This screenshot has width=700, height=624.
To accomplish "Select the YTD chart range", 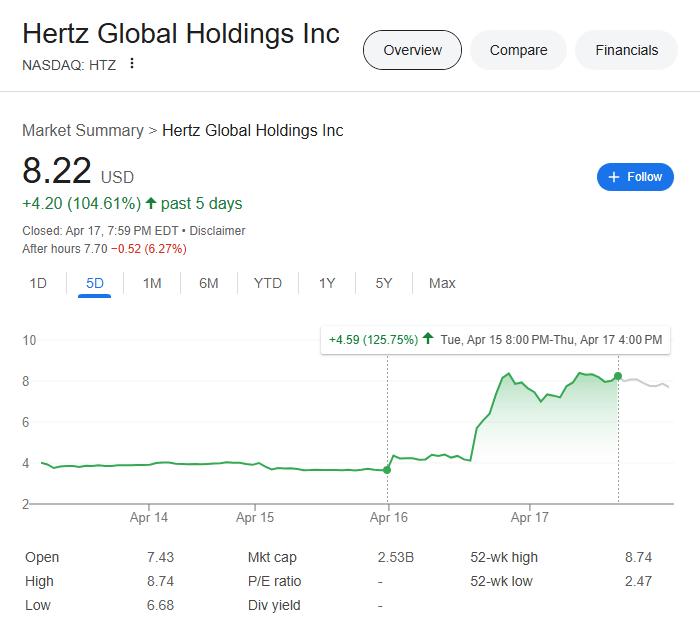I will [x=268, y=283].
